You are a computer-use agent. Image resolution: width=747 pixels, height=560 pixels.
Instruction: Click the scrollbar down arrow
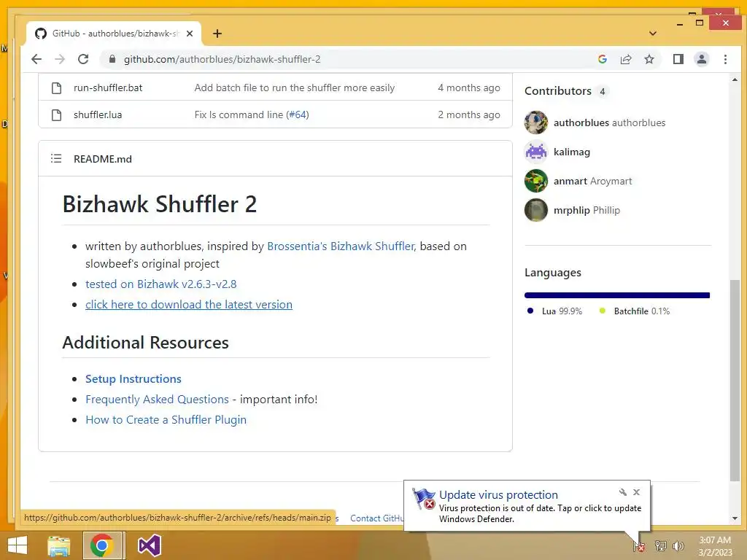point(735,518)
